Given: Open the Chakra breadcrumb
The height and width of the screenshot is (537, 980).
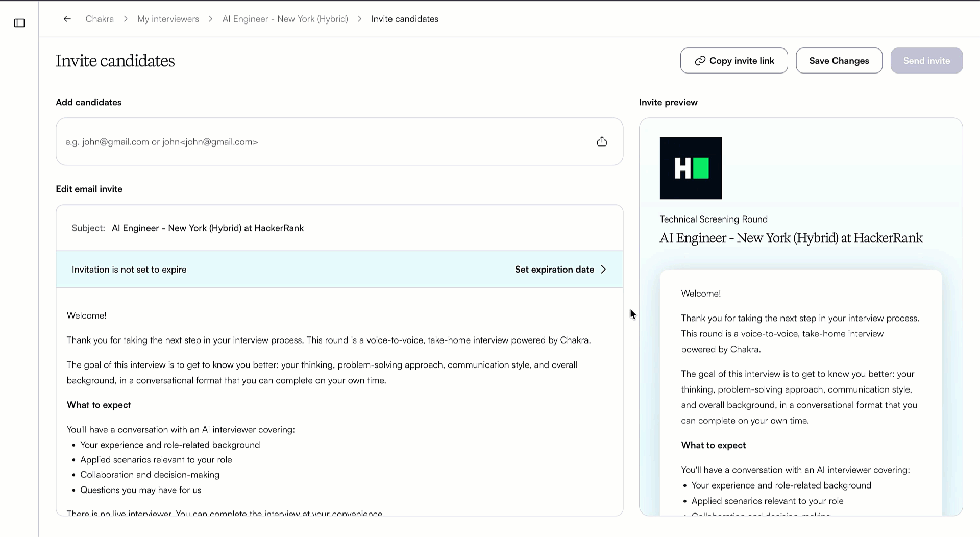Looking at the screenshot, I should (100, 19).
